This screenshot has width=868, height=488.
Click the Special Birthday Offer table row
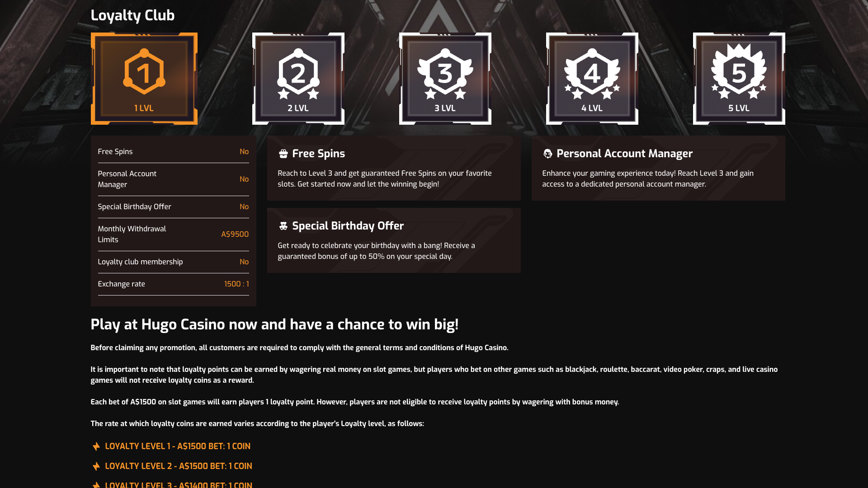click(173, 207)
